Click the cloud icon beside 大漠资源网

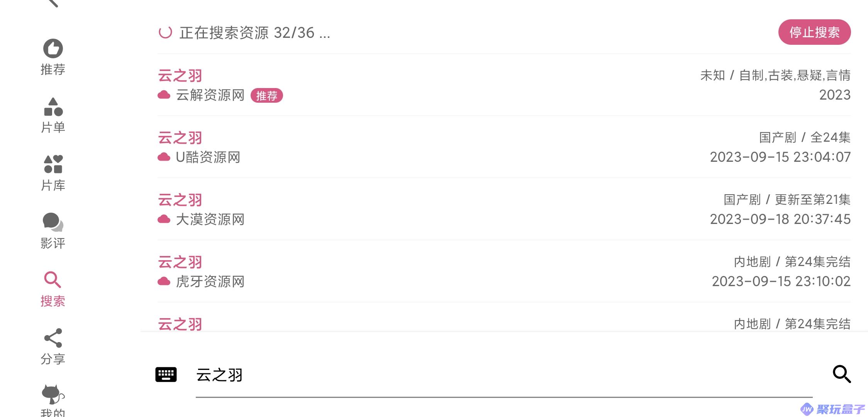[x=164, y=219]
